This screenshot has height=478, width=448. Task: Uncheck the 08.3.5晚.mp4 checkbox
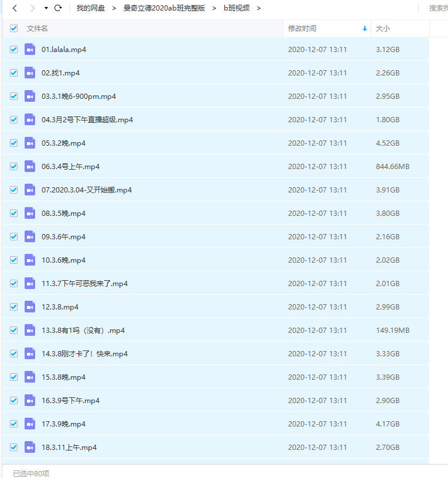coord(13,214)
